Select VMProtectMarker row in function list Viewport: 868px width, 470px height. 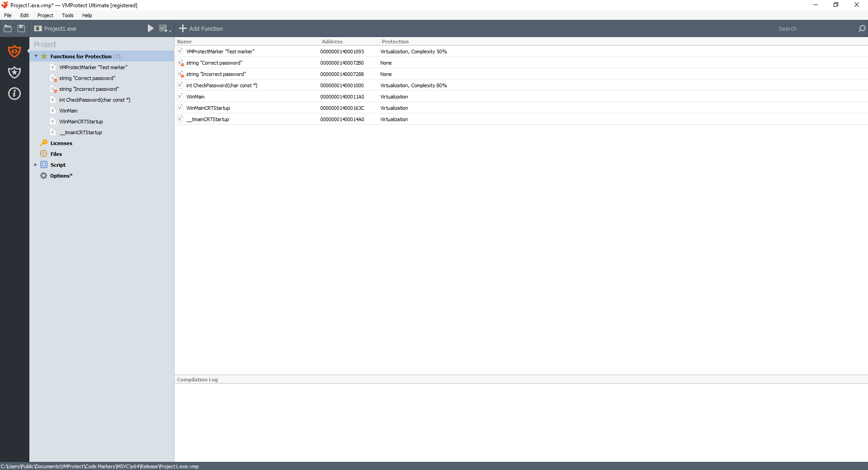click(x=521, y=52)
